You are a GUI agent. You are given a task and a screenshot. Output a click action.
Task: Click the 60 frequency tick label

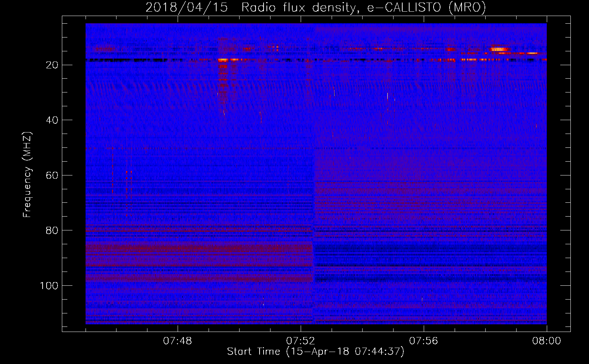click(52, 176)
